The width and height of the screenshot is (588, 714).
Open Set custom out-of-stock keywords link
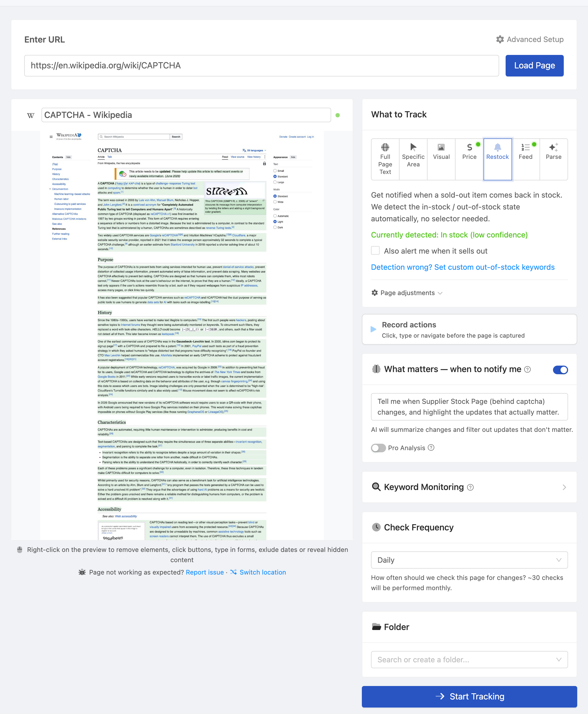pos(462,267)
